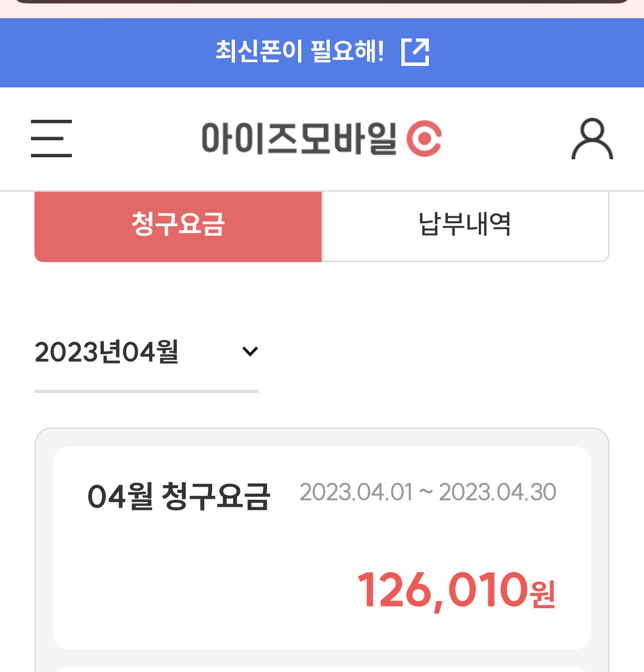Tap the 아이즈모바일 red circle logo mark
Viewport: 644px width, 672px height.
click(424, 139)
